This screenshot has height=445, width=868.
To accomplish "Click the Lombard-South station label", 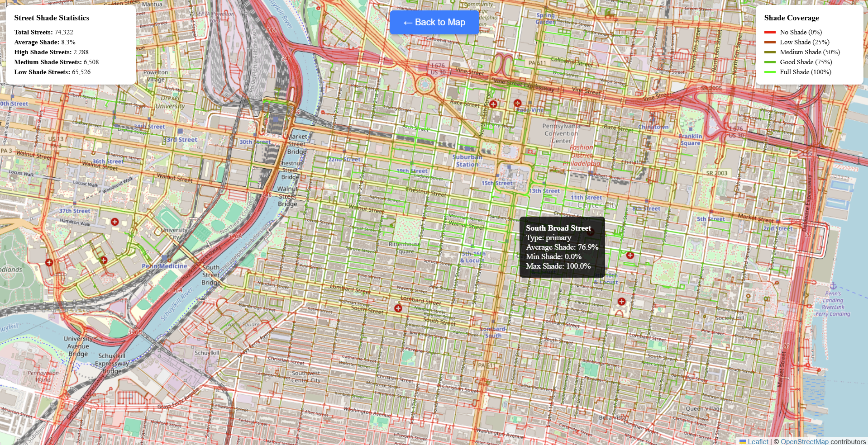I will (x=493, y=332).
